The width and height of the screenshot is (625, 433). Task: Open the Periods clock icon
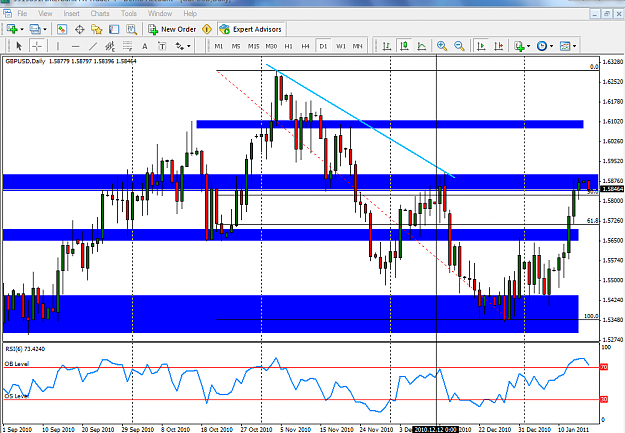point(542,46)
